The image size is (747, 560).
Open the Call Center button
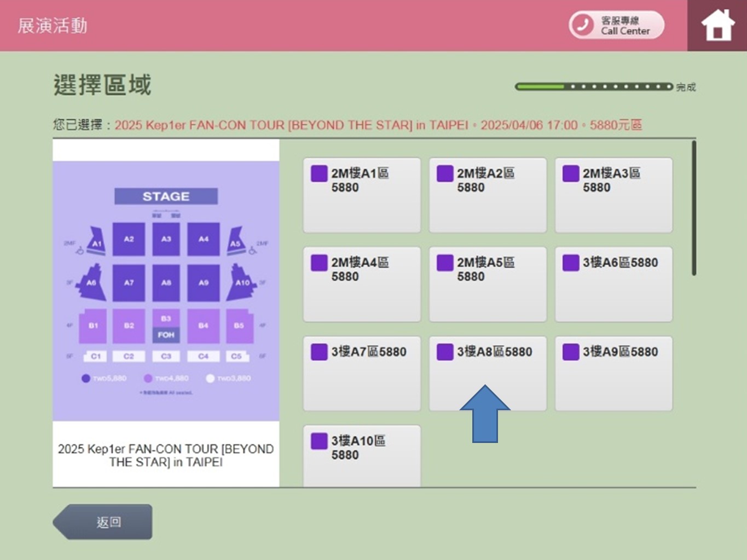617,25
